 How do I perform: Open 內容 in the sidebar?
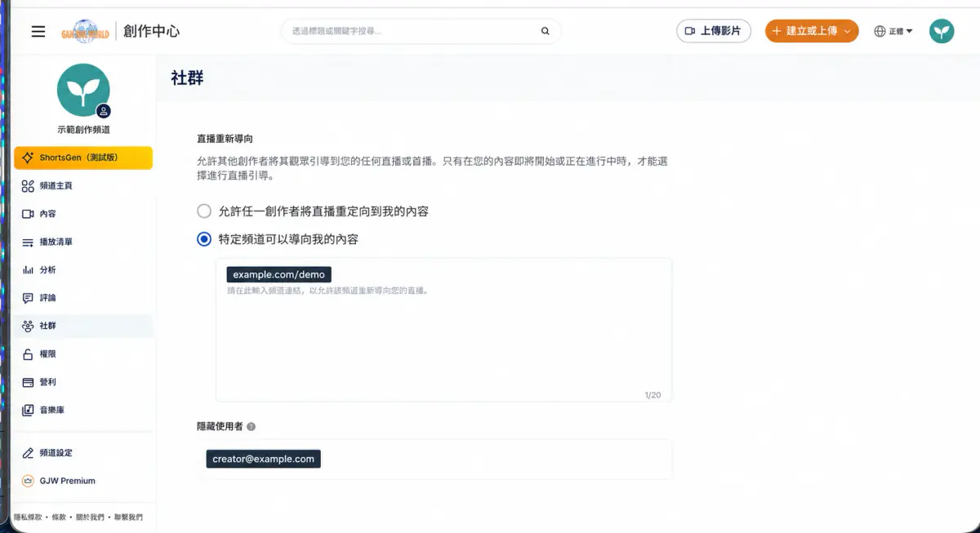83,214
